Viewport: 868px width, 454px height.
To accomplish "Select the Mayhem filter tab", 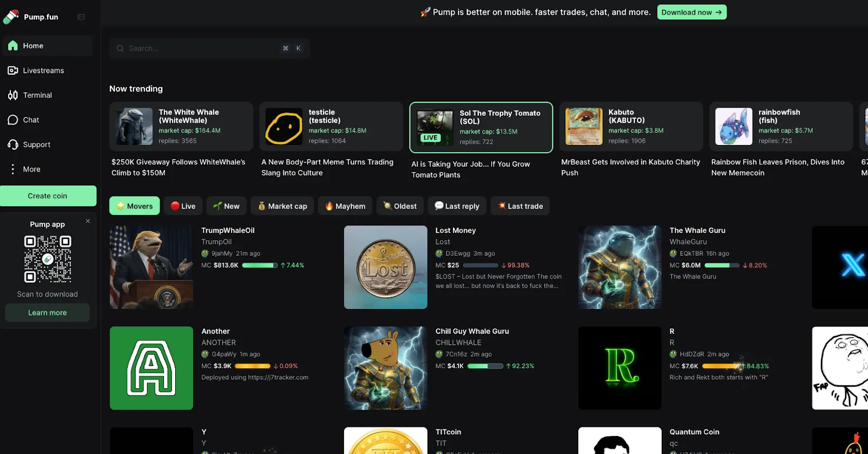I will (345, 206).
